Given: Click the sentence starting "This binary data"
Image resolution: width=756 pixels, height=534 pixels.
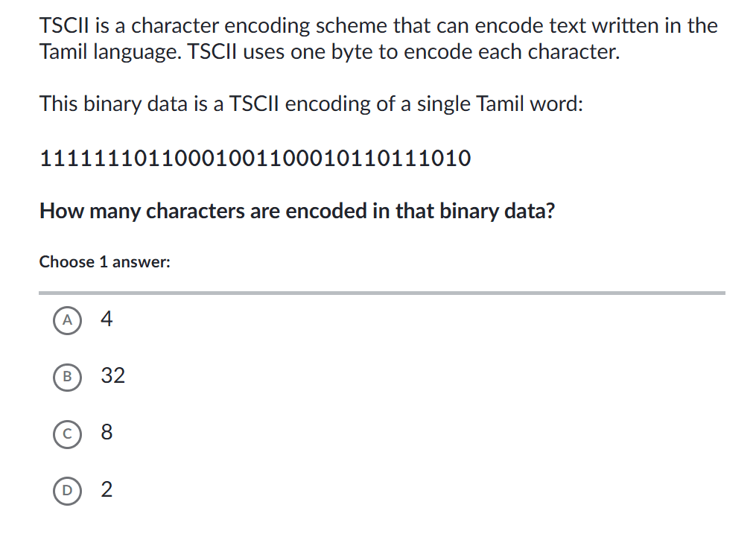Looking at the screenshot, I should pyautogui.click(x=311, y=104).
